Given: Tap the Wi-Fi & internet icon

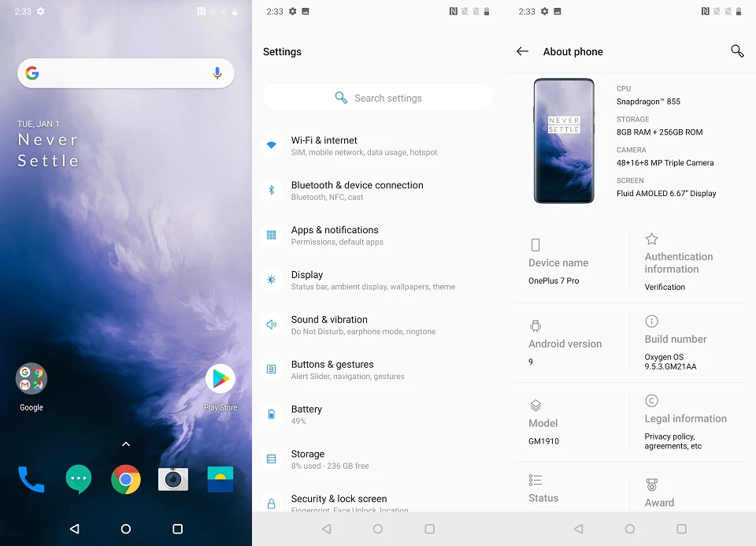Looking at the screenshot, I should click(x=272, y=145).
